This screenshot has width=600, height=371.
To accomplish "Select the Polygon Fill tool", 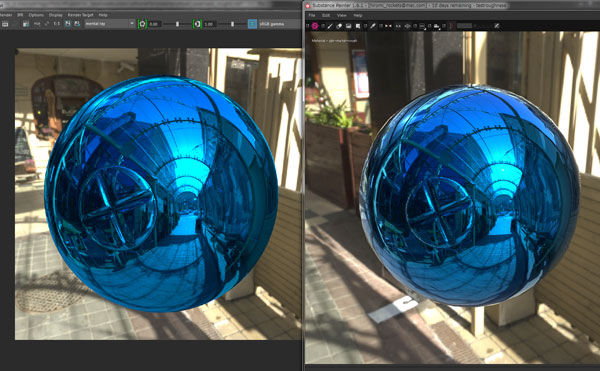I will pos(358,26).
